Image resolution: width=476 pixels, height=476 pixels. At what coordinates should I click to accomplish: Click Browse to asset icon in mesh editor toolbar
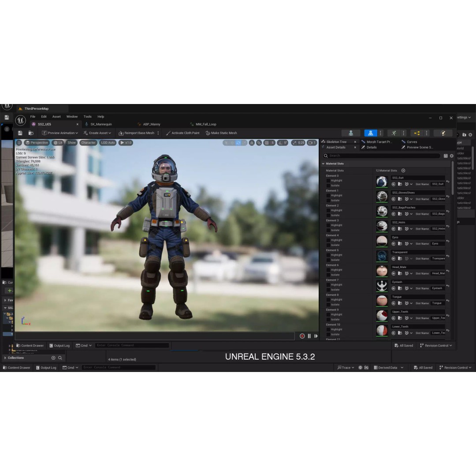click(x=31, y=133)
